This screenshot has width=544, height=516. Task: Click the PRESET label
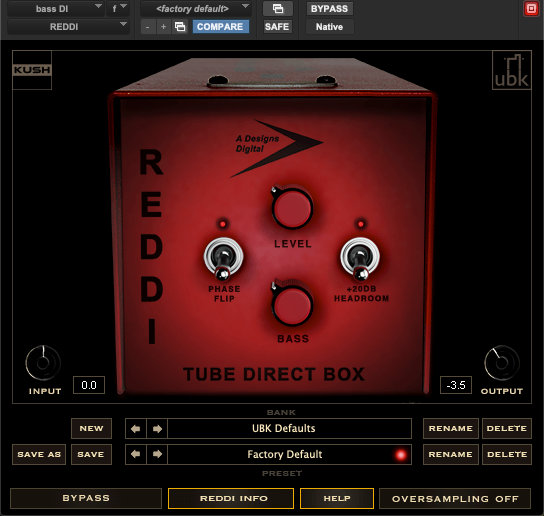(x=282, y=473)
